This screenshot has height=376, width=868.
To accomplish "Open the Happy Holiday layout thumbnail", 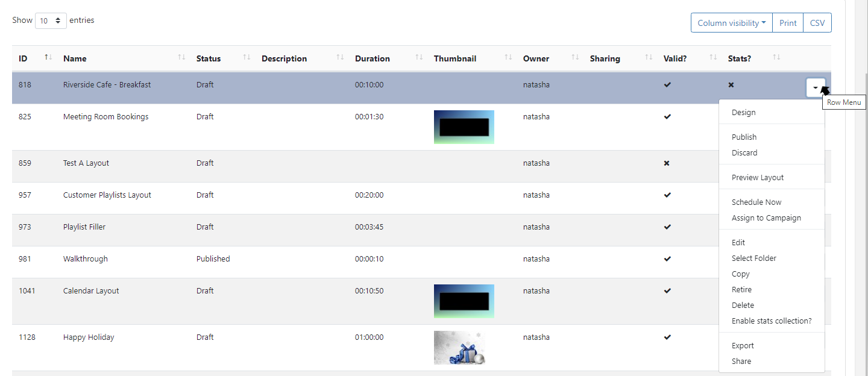I will 459,348.
